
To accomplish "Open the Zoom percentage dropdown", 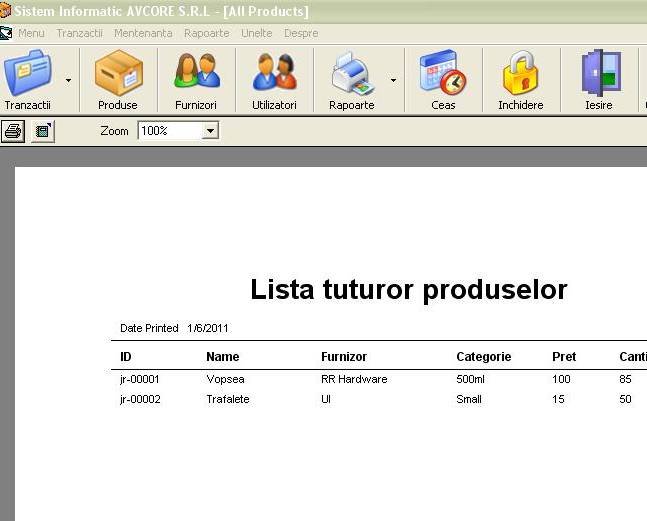I will coord(210,131).
